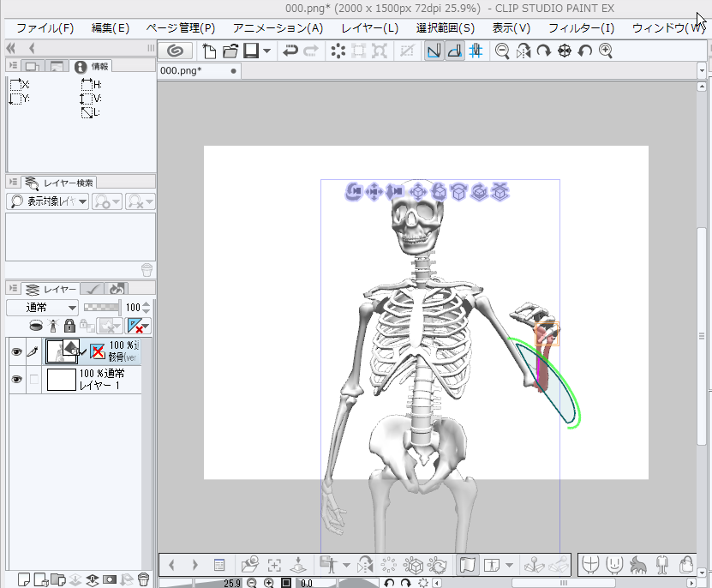Open the pose registration dropdown arrow
The image size is (712, 588).
point(346,565)
